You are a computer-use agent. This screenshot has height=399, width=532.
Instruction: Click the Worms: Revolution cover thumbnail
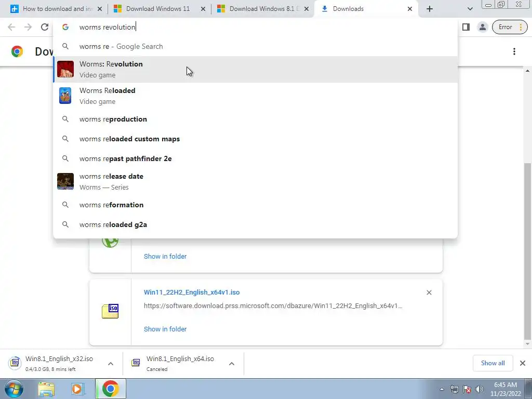pyautogui.click(x=65, y=69)
